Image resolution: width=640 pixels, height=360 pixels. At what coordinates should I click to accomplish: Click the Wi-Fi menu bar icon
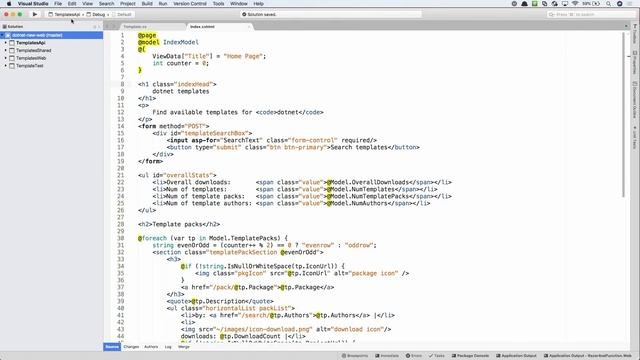click(575, 3)
